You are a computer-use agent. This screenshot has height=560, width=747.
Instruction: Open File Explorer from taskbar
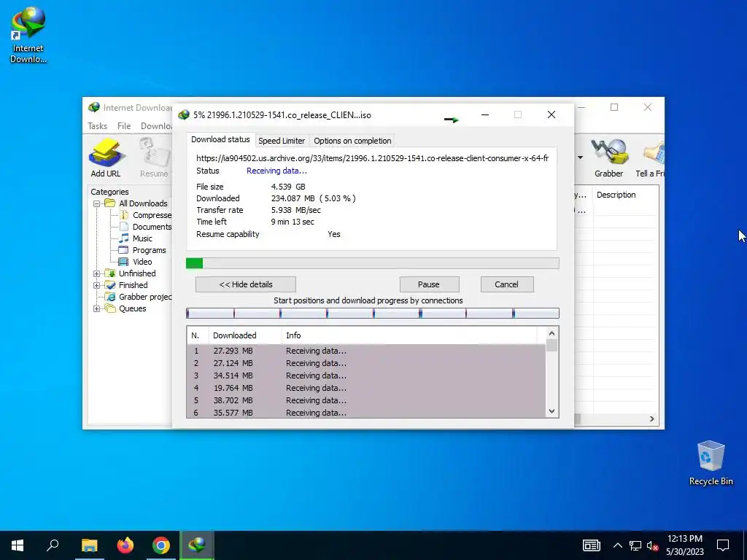point(89,545)
